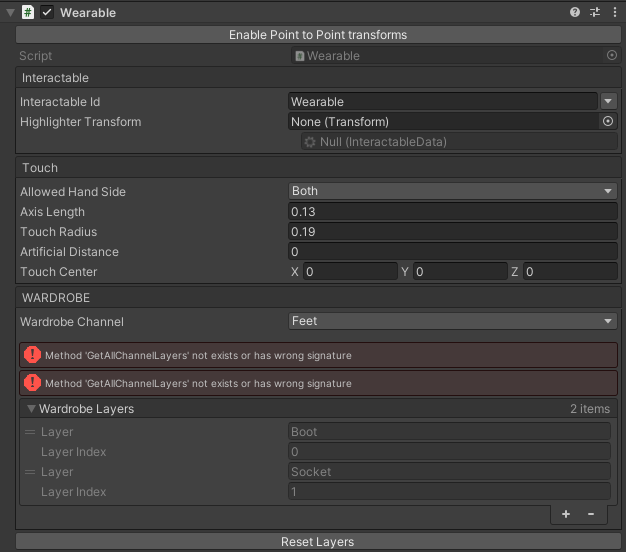Image resolution: width=626 pixels, height=552 pixels.
Task: Click the Interactable section header
Action: 318,78
